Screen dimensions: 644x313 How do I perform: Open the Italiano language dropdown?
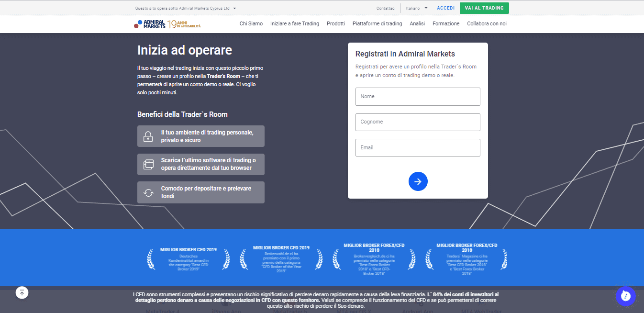(416, 8)
